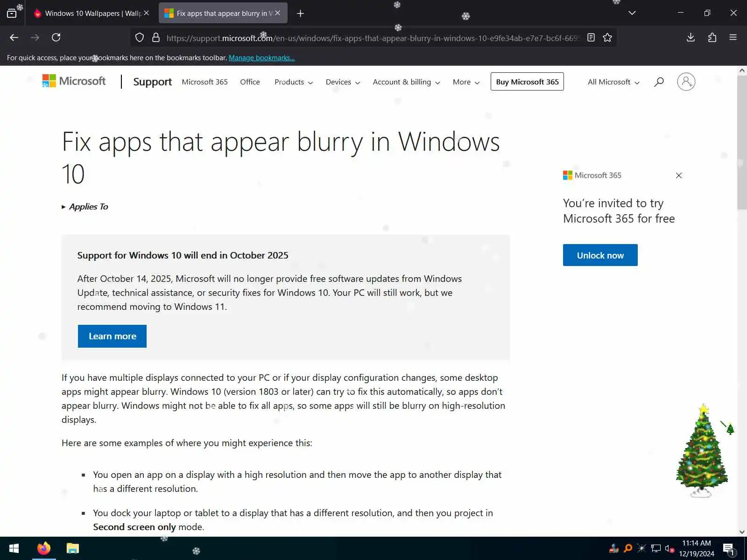
Task: Click the orange magnifier tray icon
Action: (x=628, y=548)
